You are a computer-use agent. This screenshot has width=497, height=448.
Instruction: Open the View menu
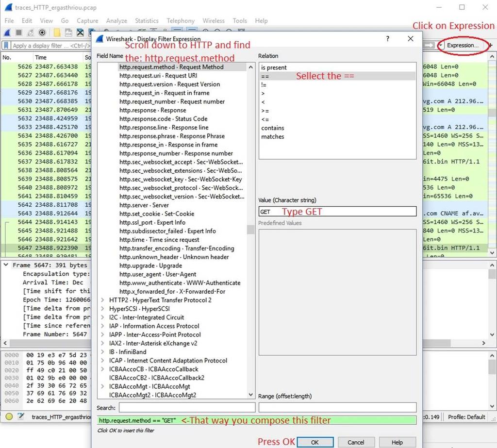(46, 20)
